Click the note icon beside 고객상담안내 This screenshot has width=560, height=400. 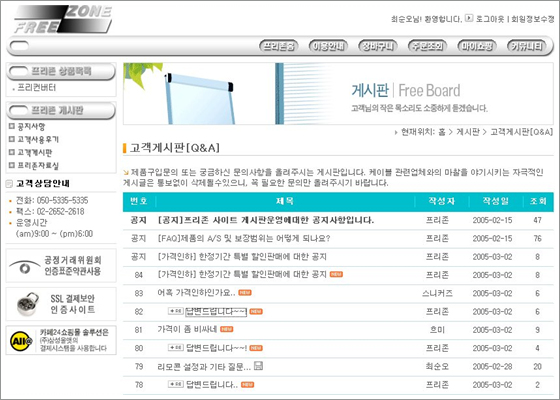click(9, 184)
